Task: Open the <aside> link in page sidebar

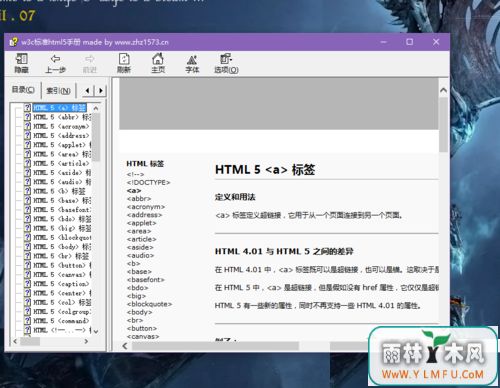Action: 140,247
